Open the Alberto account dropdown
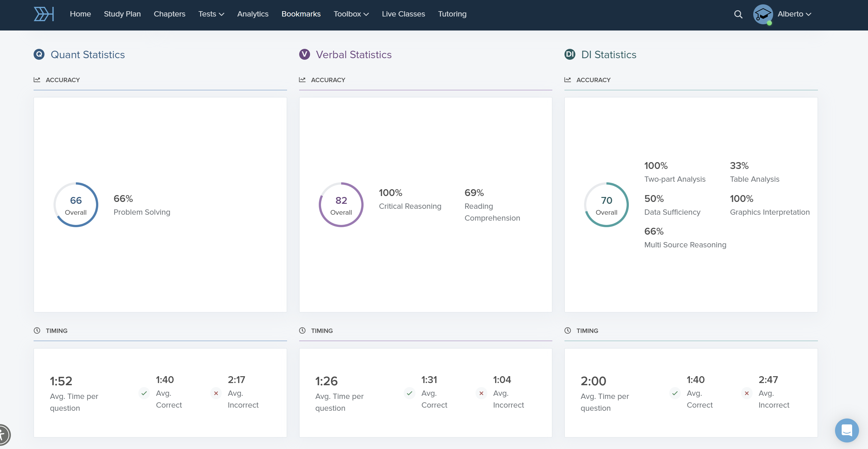The height and width of the screenshot is (449, 868). (x=794, y=14)
